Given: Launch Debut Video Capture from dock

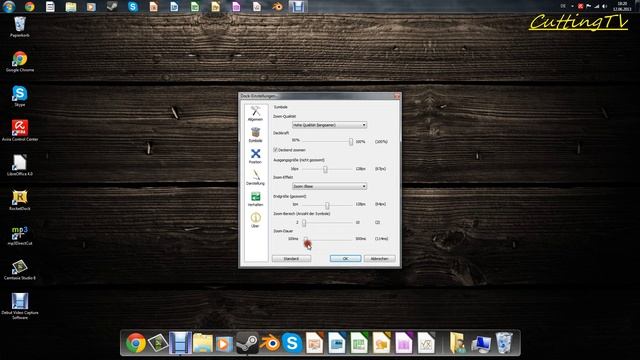Looking at the screenshot, I should [180, 342].
